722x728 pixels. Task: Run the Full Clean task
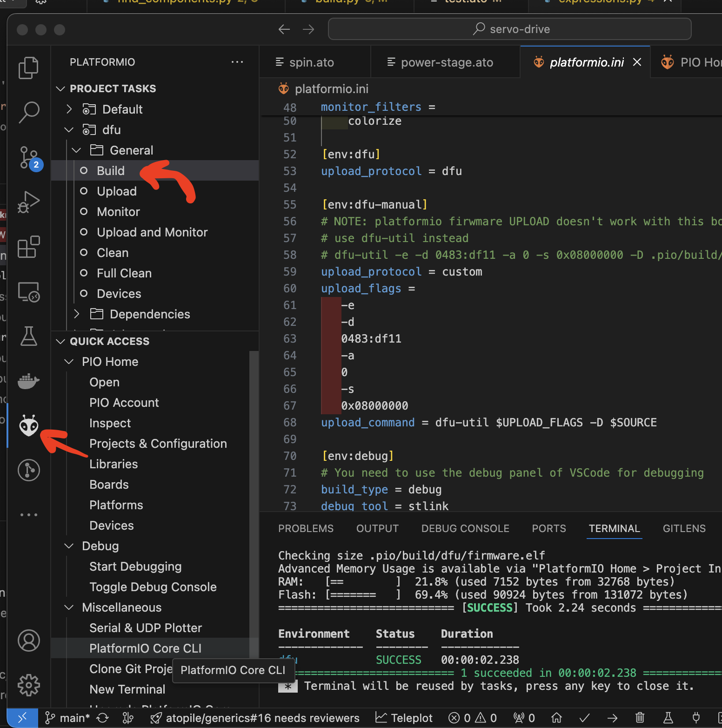[x=154, y=273]
